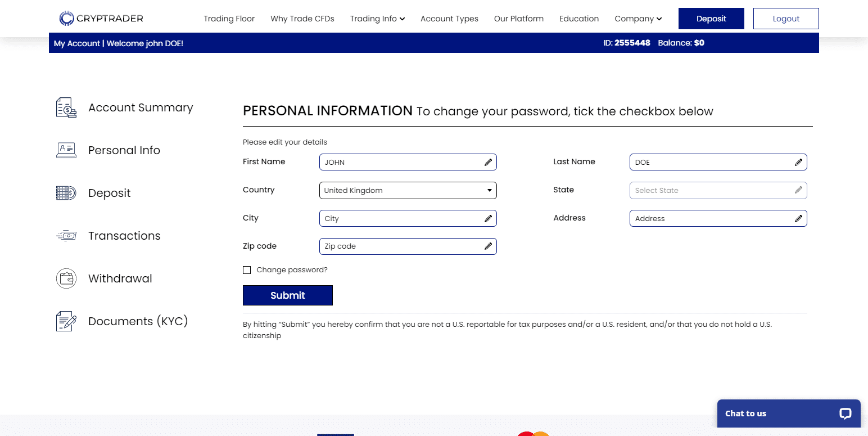Open the Withdrawal wallet icon
Viewport: 868px width, 436px height.
pos(66,278)
